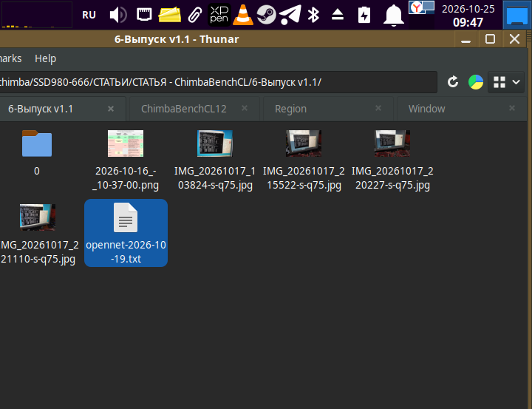Screen dimensions: 532x409
Task: Click the path location bar
Action: point(219,82)
